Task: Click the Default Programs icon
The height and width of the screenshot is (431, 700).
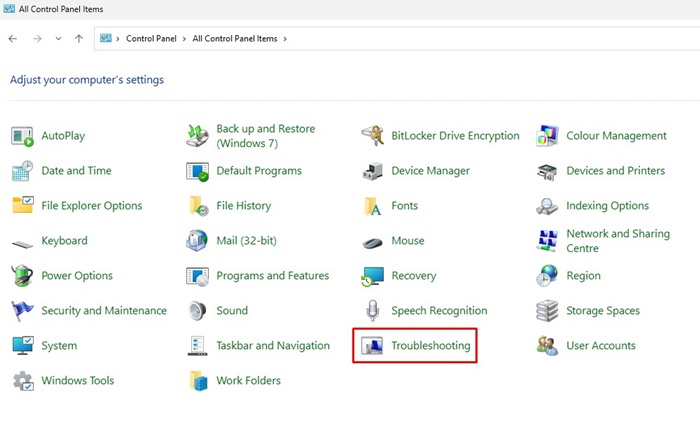Action: coord(197,171)
